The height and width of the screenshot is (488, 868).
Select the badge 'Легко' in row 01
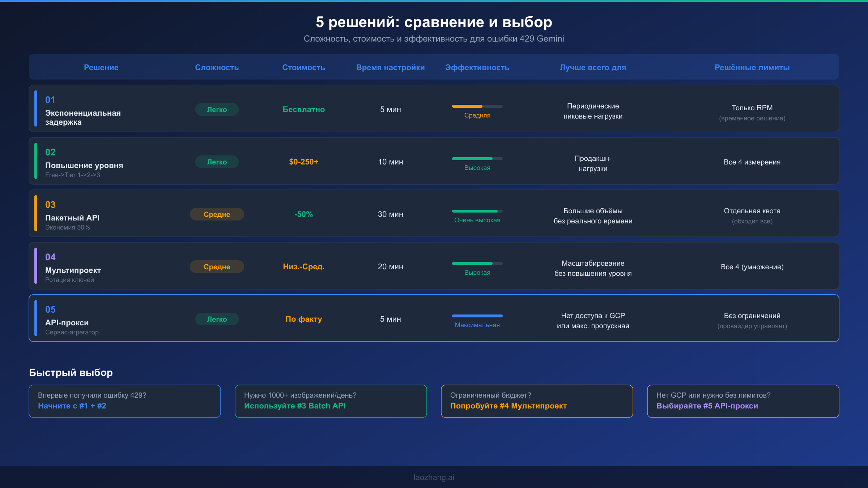tap(217, 109)
